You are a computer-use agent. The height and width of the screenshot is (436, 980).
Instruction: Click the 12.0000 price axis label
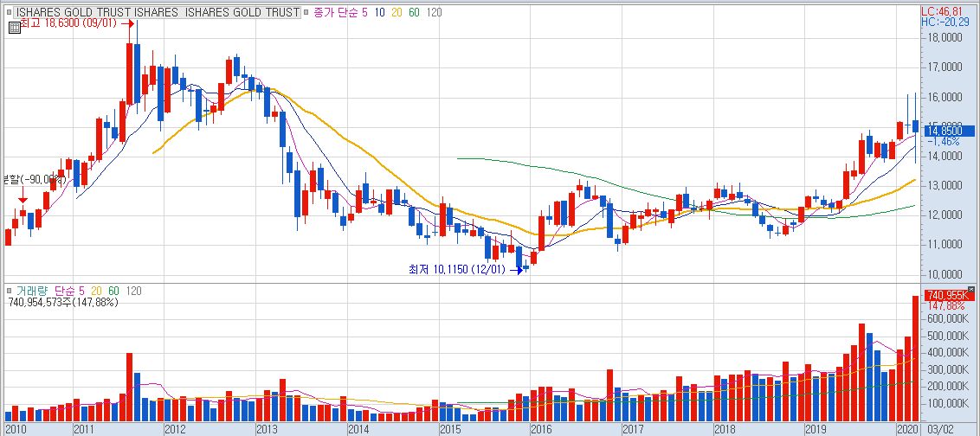[945, 215]
